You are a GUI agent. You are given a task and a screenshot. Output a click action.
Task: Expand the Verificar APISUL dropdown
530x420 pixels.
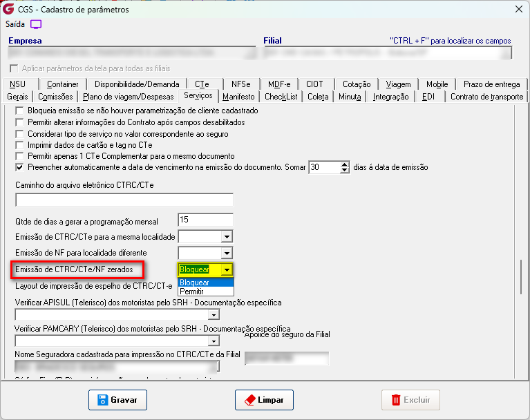(x=214, y=315)
